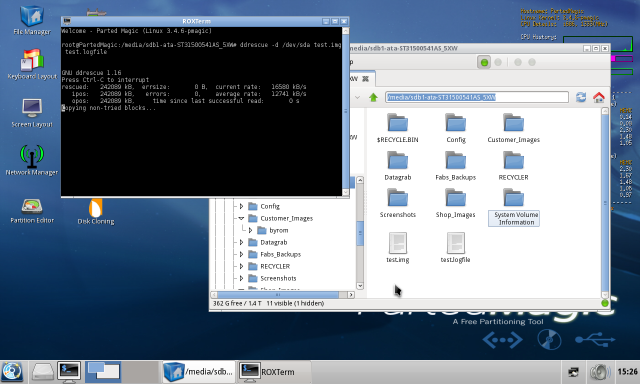
Task: Click the green lit file manager toolbar button
Action: point(484,62)
